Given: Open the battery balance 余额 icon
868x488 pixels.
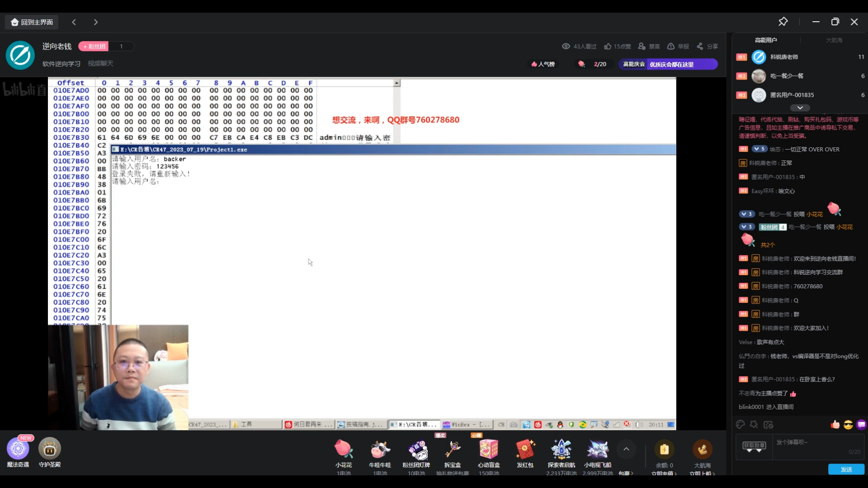Looking at the screenshot, I should coord(664,449).
